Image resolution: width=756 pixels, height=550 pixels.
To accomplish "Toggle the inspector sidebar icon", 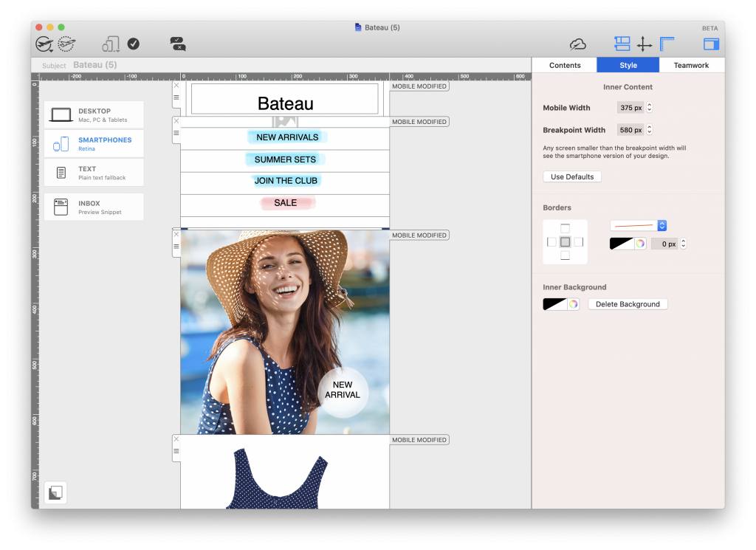I will pos(711,45).
